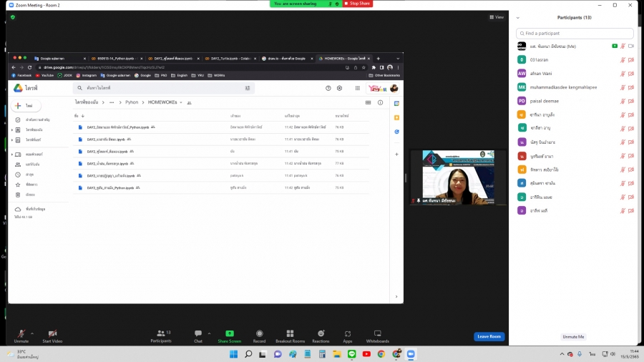This screenshot has height=362, width=644.
Task: Toggle the Unmute microphone control
Action: pos(21,333)
